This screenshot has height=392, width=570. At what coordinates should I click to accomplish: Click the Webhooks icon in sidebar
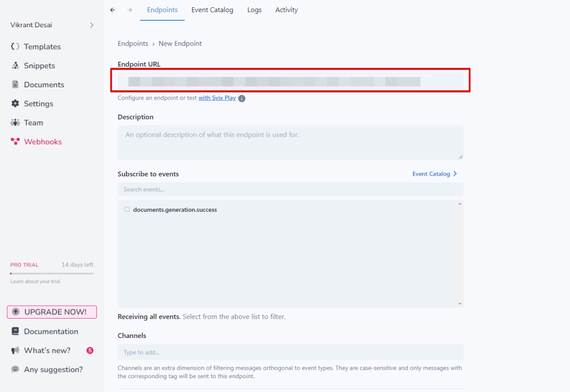[x=15, y=142]
